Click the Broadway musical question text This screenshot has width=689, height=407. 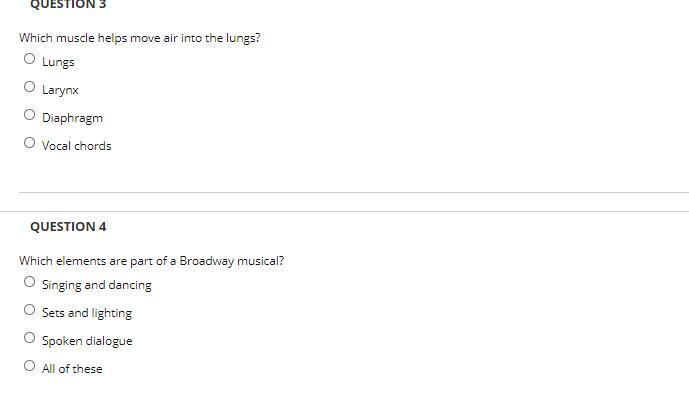pos(152,261)
